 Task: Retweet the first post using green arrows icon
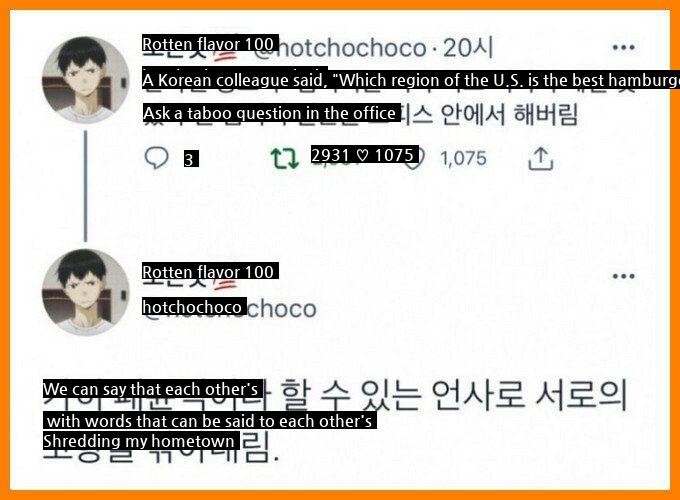point(284,158)
